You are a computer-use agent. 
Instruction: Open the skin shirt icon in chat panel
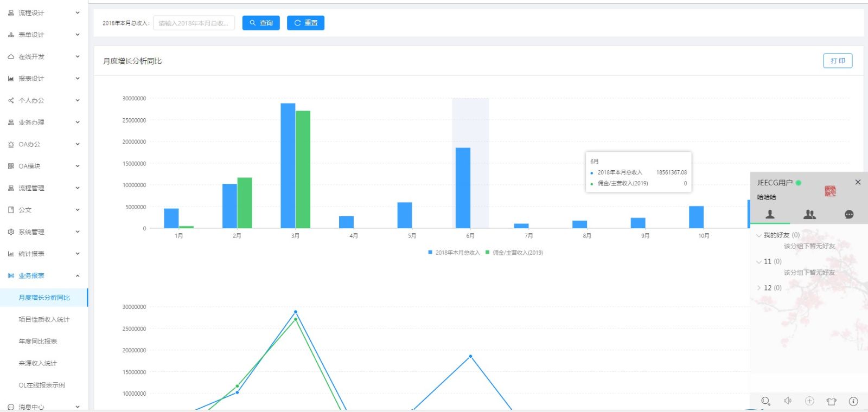(x=831, y=401)
